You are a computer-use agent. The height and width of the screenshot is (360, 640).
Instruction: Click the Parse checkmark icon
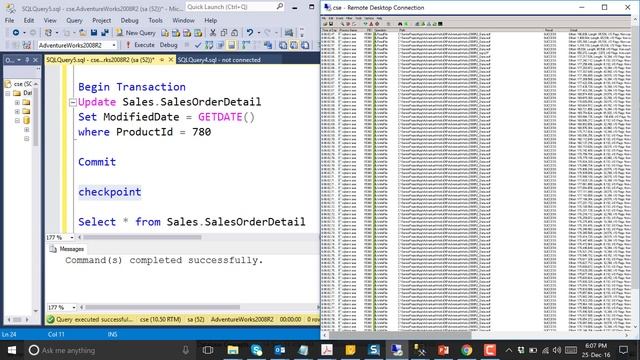pos(198,45)
